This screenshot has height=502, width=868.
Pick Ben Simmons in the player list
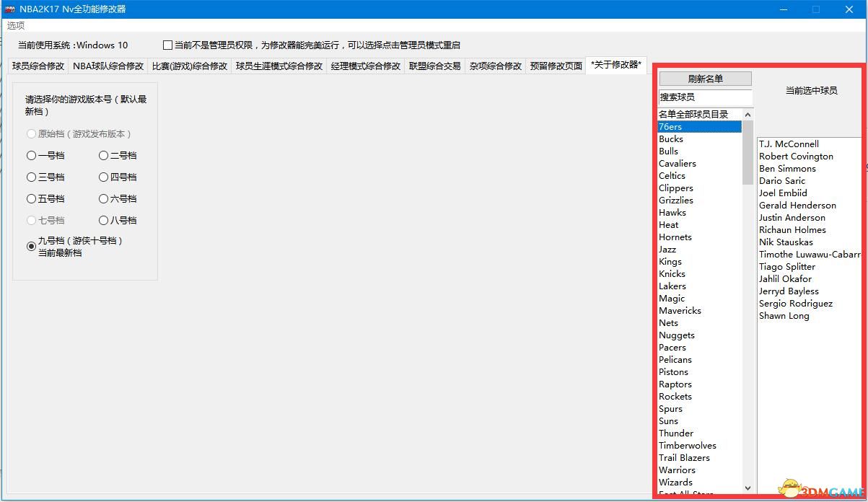810,169
